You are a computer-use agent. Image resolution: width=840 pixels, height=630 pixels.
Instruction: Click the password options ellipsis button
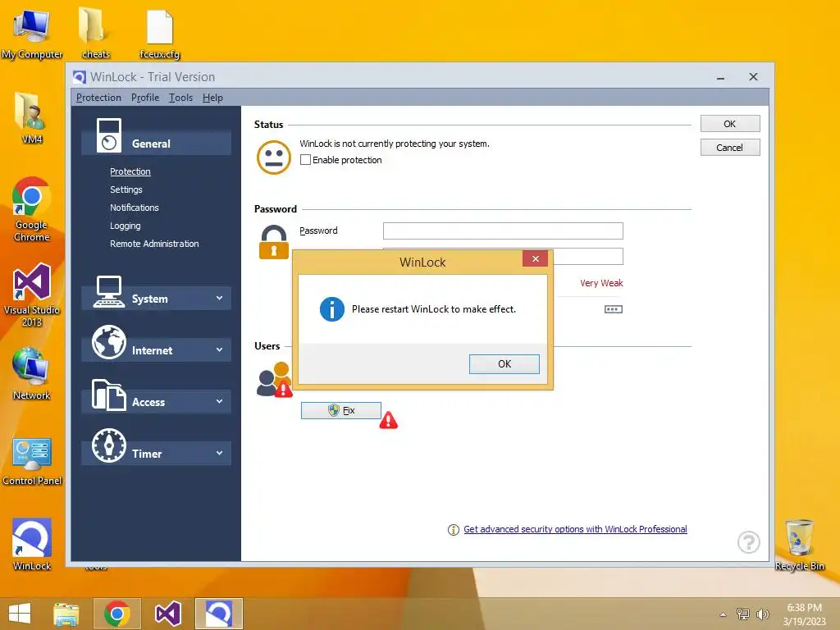click(x=614, y=309)
